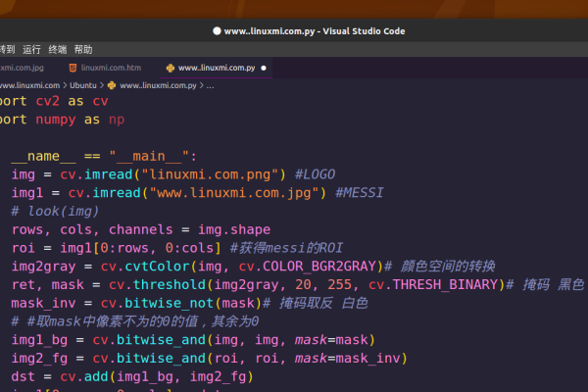Click 'THRESH_BINARY' constant
The height and width of the screenshot is (392, 588).
(445, 285)
